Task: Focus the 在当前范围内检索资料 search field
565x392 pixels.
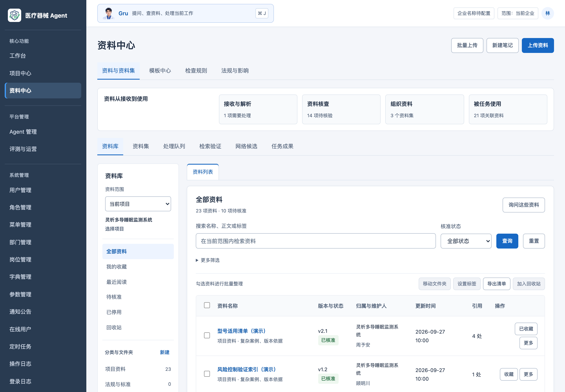Action: point(315,241)
